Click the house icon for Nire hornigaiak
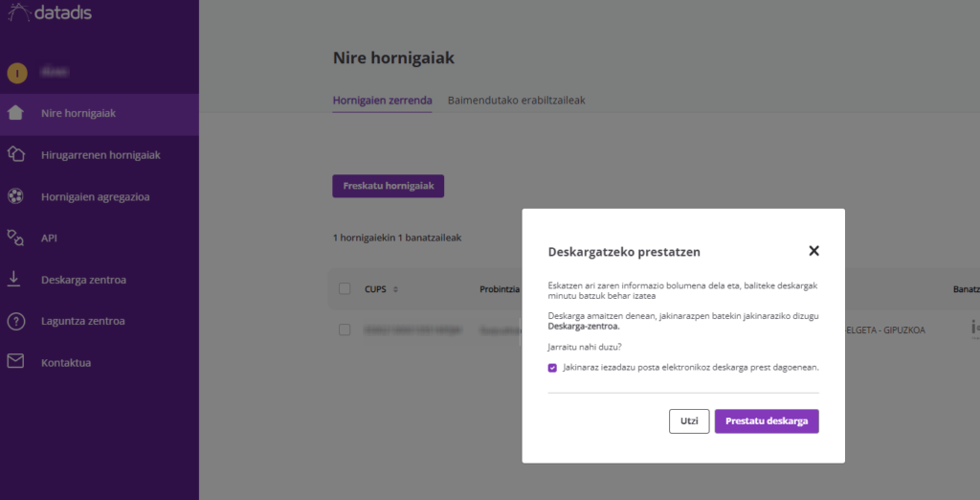Image resolution: width=980 pixels, height=500 pixels. click(15, 113)
